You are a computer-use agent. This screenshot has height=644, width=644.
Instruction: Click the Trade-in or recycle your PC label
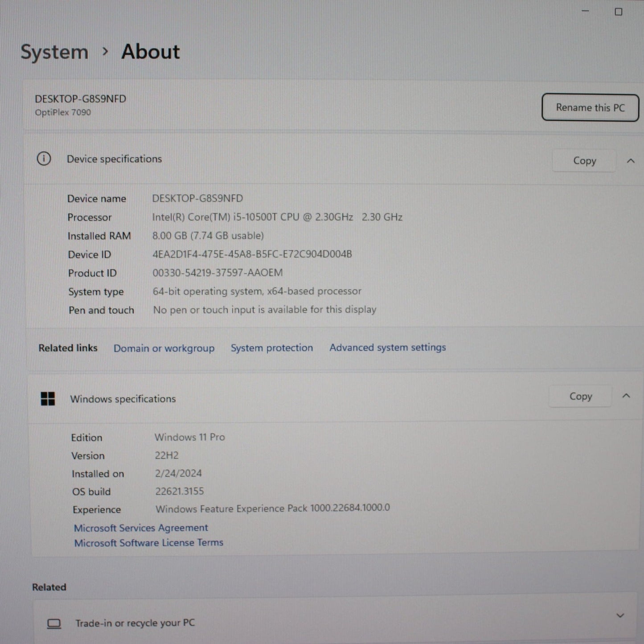pyautogui.click(x=135, y=623)
